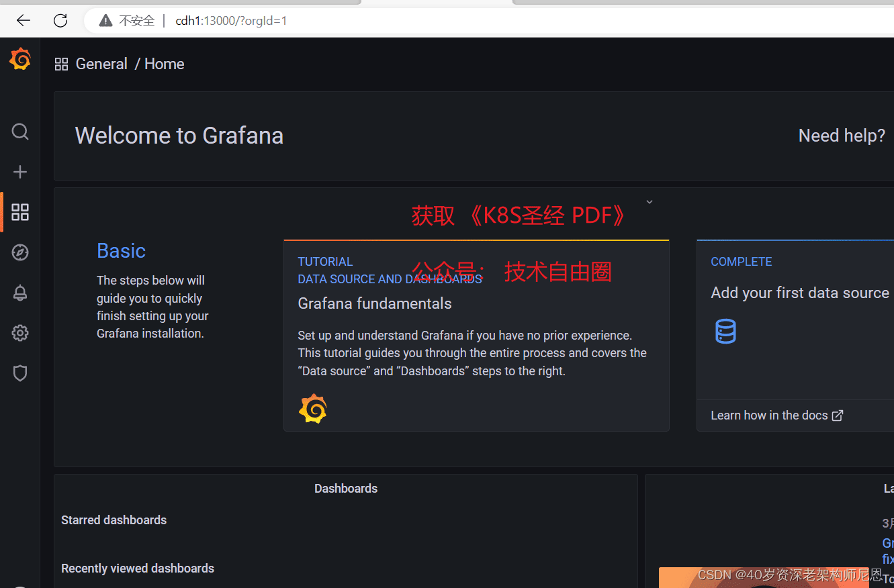Click the Grafana logo in tutorial card

click(313, 409)
